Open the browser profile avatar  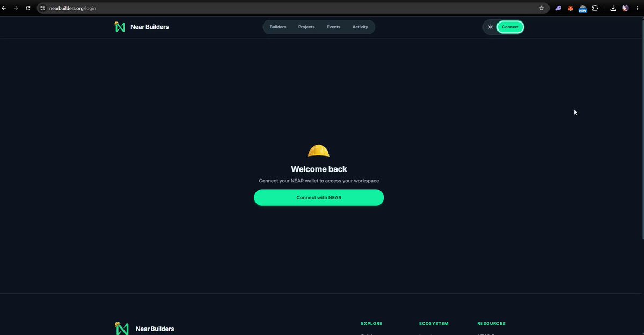pos(626,8)
